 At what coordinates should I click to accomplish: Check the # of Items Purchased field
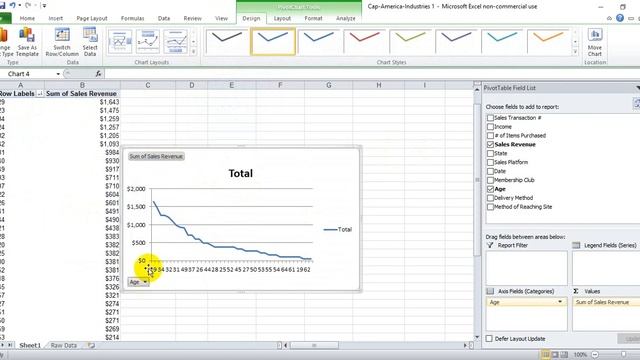pos(490,136)
